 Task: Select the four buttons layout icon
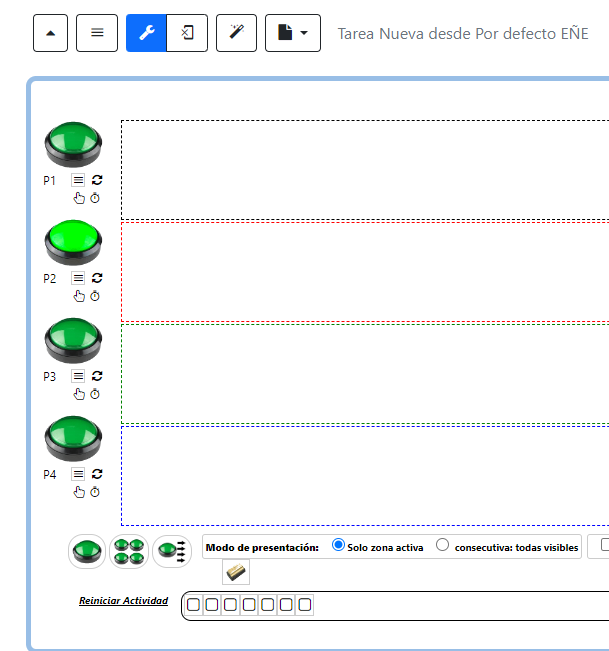coord(129,551)
